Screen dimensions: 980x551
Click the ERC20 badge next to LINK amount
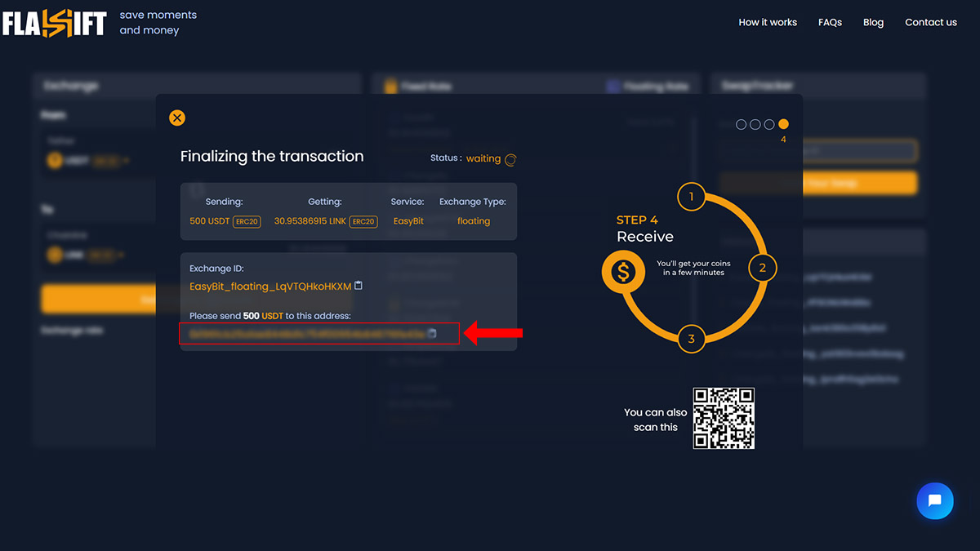tap(363, 221)
